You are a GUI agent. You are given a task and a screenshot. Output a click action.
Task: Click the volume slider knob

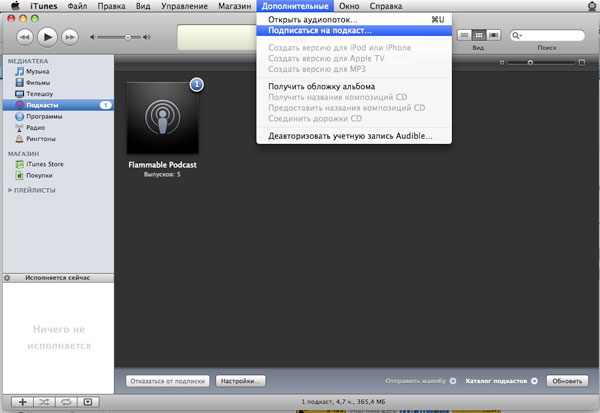click(x=128, y=37)
